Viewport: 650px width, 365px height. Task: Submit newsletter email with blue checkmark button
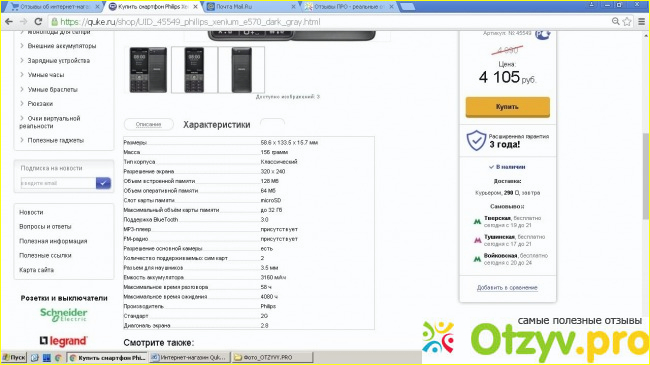tap(103, 183)
